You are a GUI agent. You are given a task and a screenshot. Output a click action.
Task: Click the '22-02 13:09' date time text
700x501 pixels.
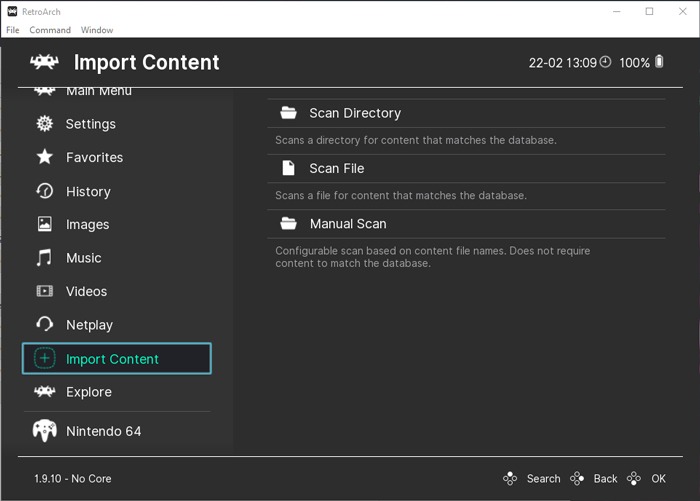pos(562,63)
